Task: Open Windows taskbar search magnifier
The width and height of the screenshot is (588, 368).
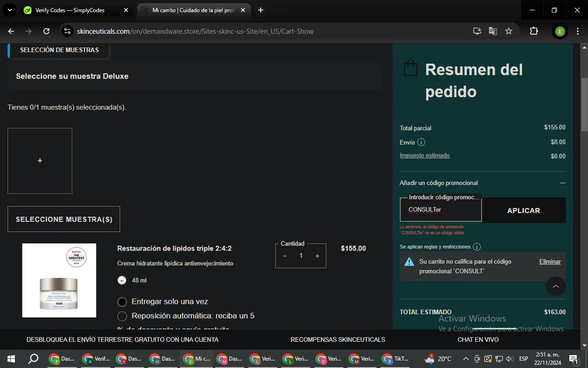Action: tap(33, 359)
